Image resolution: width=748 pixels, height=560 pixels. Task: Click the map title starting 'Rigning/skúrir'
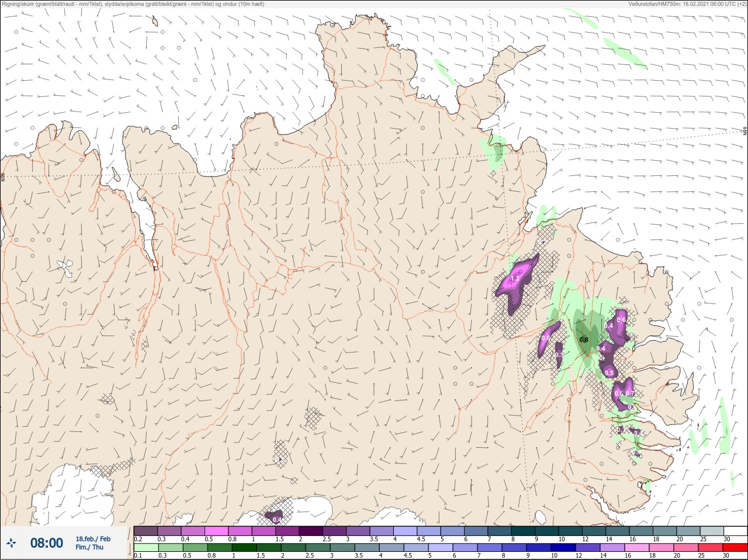click(133, 4)
